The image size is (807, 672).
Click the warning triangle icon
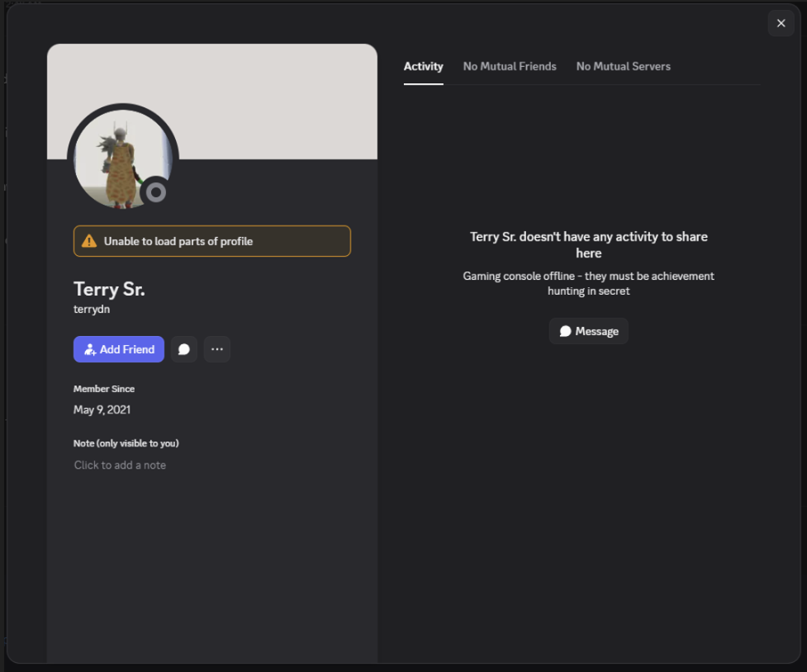tap(89, 241)
